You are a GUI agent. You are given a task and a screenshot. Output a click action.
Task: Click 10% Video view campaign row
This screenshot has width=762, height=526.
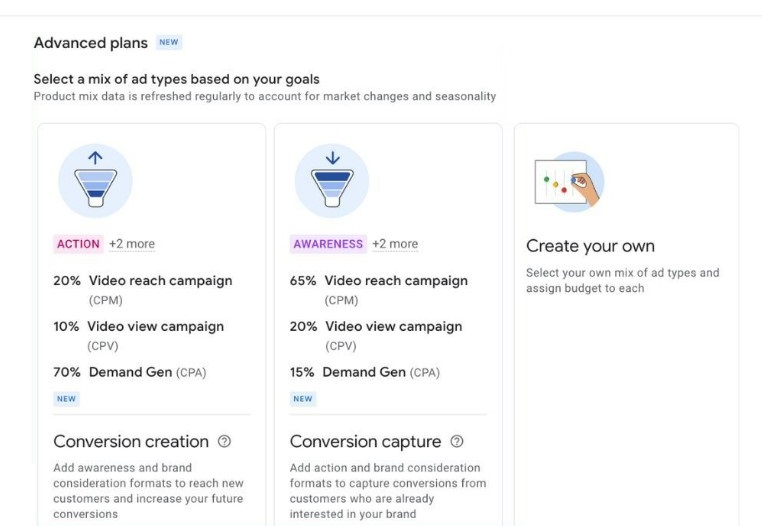click(138, 327)
